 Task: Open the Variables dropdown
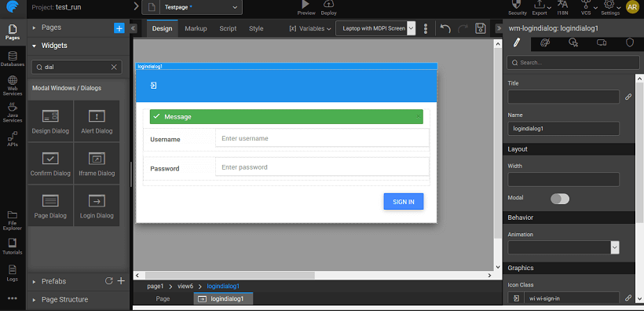310,29
